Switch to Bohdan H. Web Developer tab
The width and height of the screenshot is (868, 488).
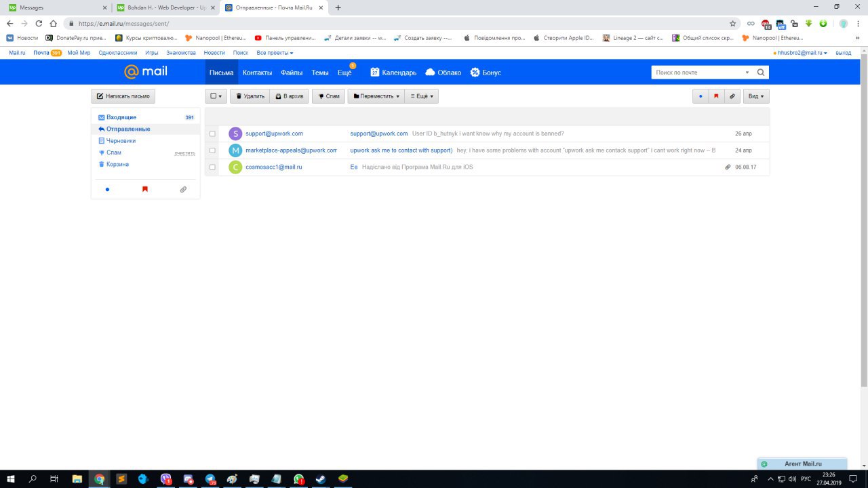[x=164, y=7]
